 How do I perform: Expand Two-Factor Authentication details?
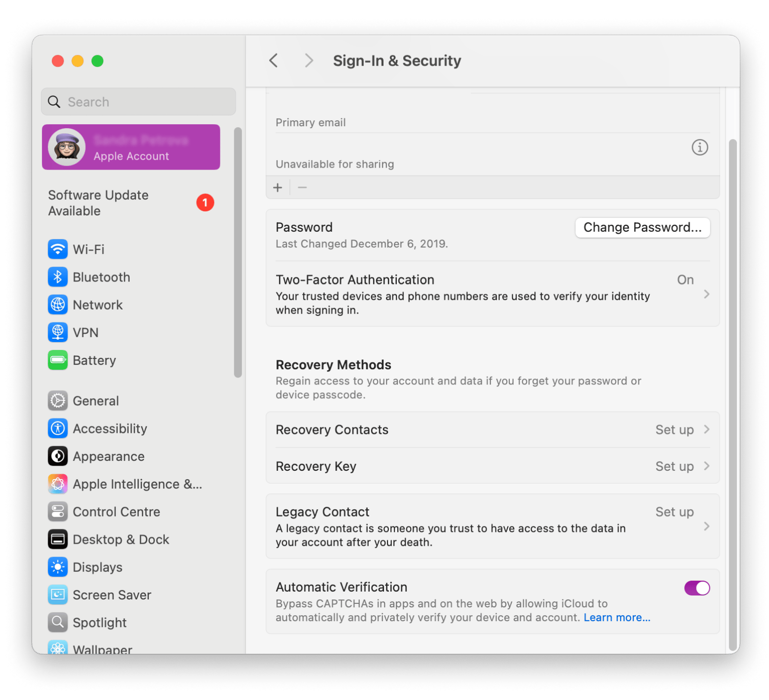[x=706, y=294]
